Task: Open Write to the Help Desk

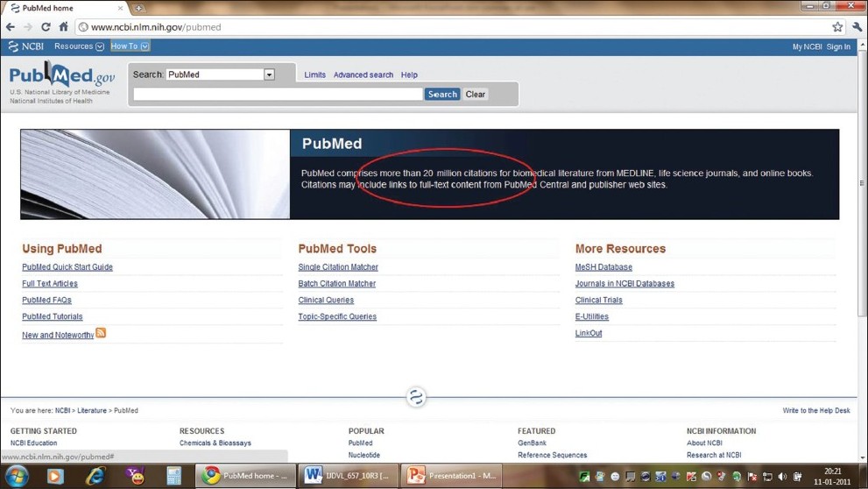Action: [816, 410]
